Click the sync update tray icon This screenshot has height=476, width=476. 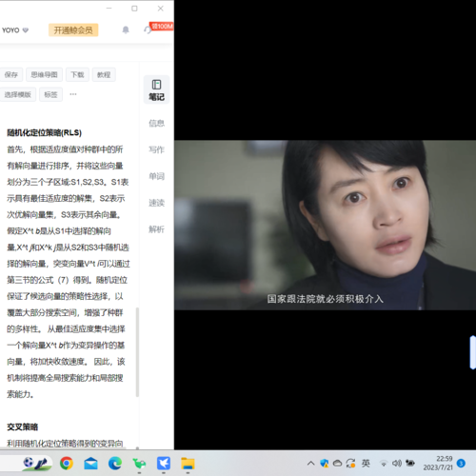point(350,464)
